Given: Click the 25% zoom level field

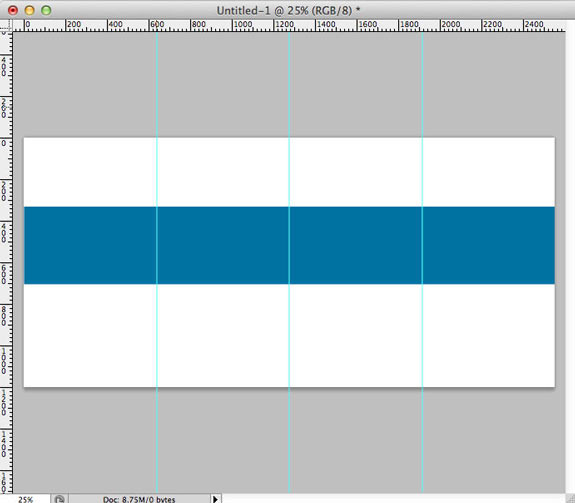Looking at the screenshot, I should coord(25,499).
